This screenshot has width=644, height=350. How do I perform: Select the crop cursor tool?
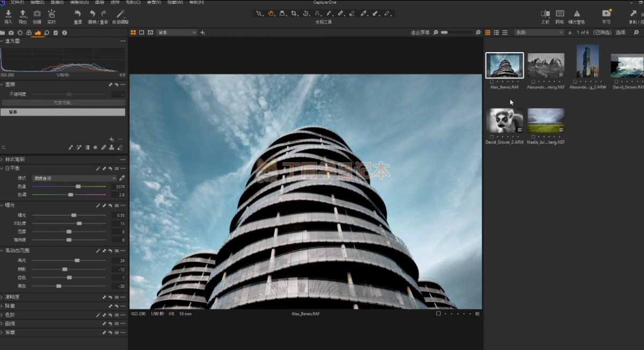click(x=294, y=13)
